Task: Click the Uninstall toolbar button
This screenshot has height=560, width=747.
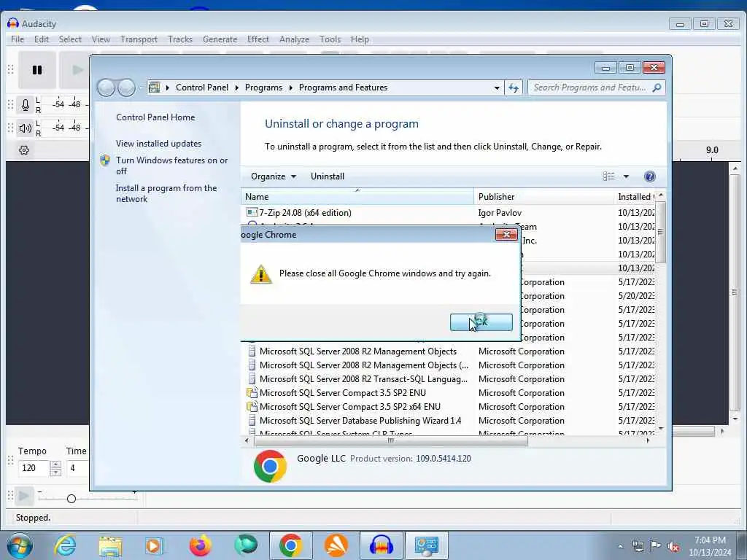Action: pyautogui.click(x=328, y=176)
